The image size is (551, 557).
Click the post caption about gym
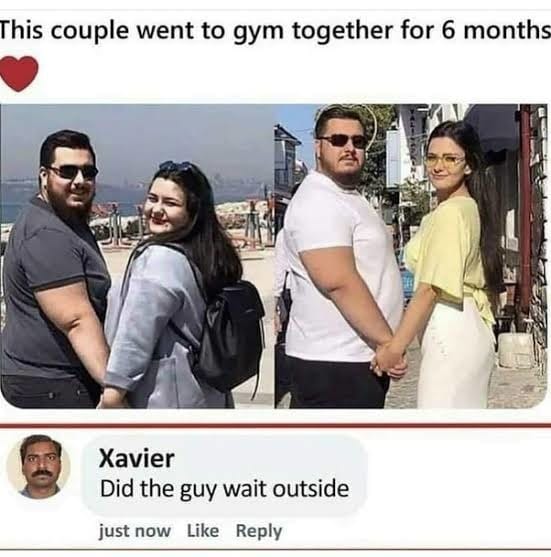coord(275,31)
